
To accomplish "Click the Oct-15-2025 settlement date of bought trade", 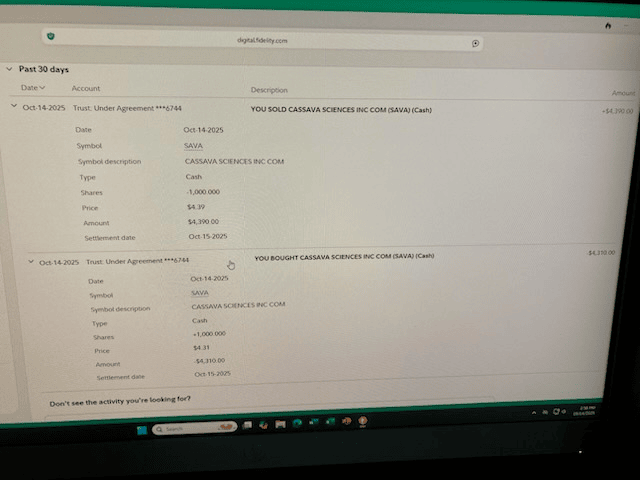I will (212, 374).
